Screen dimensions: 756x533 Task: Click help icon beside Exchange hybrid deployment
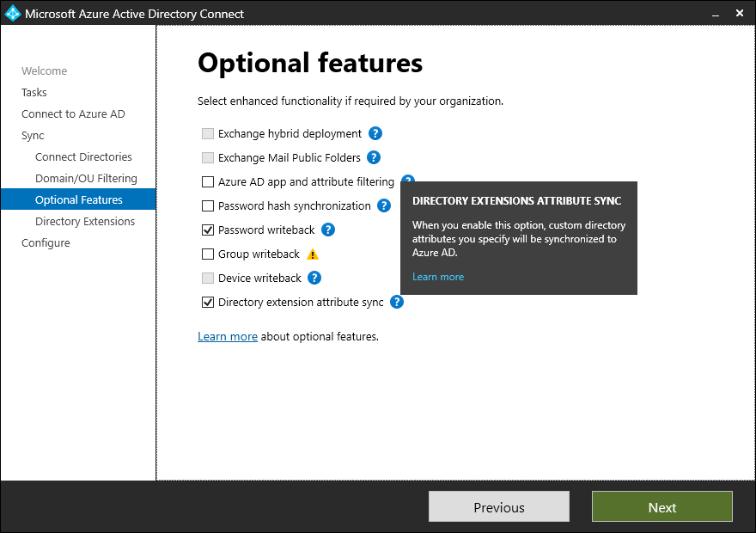coord(375,134)
